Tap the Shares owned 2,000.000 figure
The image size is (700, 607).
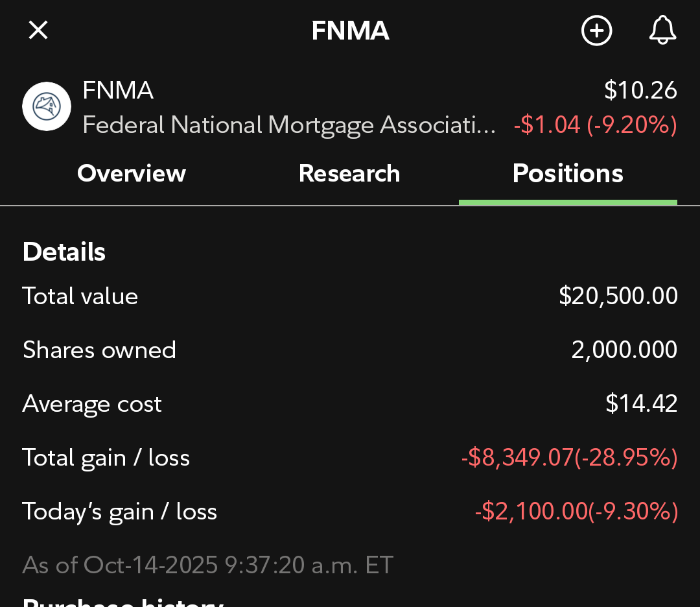click(624, 350)
